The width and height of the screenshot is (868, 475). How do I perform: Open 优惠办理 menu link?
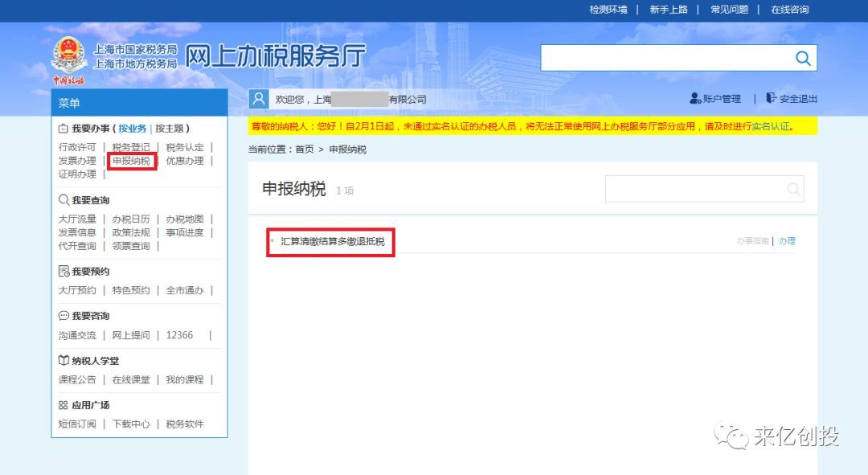185,161
